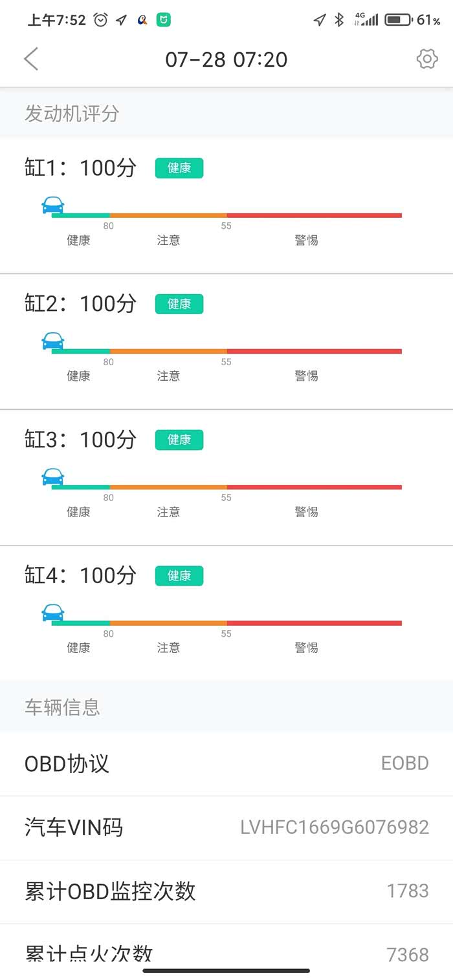Tap the red 警惕 segment of cylinder 1 bar
The width and height of the screenshot is (453, 980).
[314, 215]
